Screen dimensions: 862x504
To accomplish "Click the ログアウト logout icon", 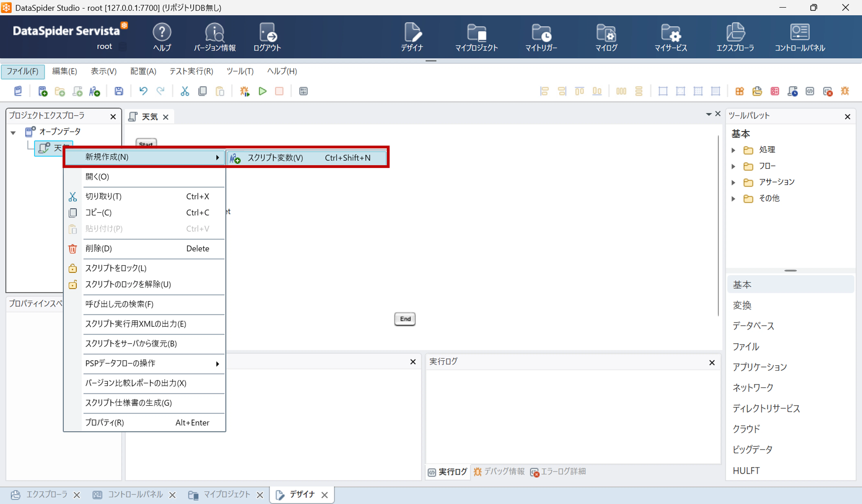I will 267,37.
